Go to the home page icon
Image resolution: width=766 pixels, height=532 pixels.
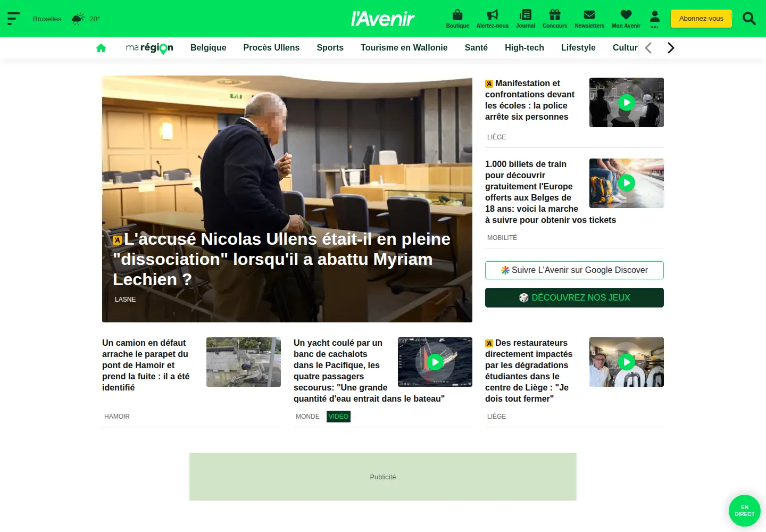(x=101, y=48)
